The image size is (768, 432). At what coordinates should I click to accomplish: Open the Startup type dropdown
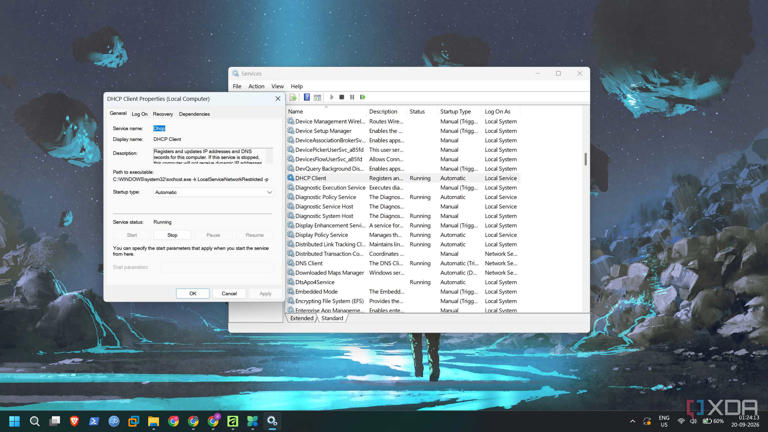point(213,192)
